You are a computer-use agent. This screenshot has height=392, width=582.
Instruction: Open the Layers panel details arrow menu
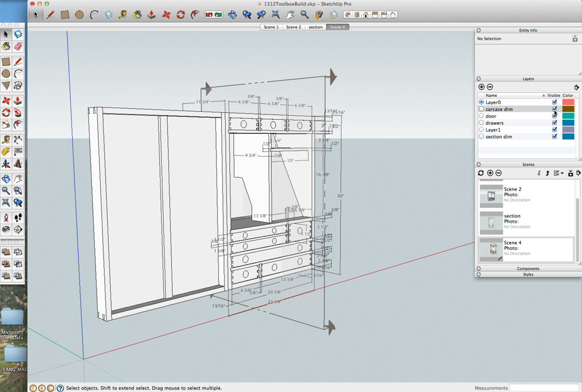[x=577, y=87]
